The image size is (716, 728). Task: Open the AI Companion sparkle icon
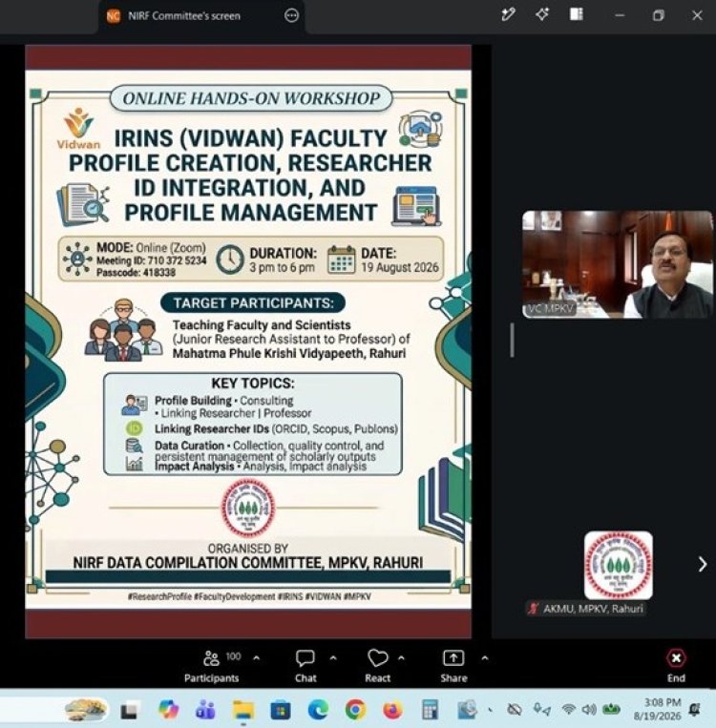(541, 15)
